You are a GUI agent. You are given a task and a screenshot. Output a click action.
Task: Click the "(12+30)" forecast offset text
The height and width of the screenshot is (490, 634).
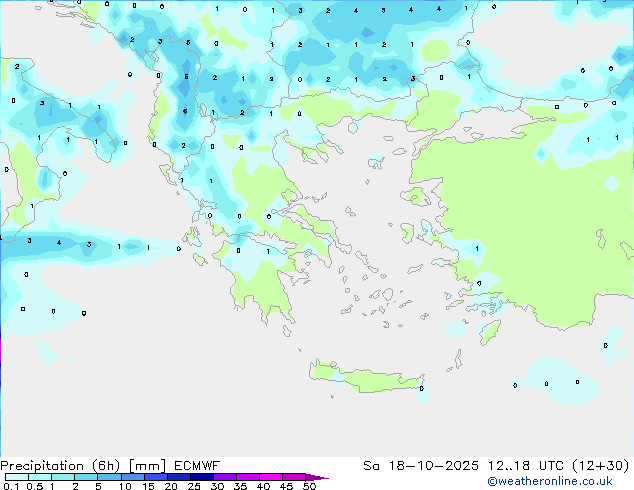tap(601, 466)
